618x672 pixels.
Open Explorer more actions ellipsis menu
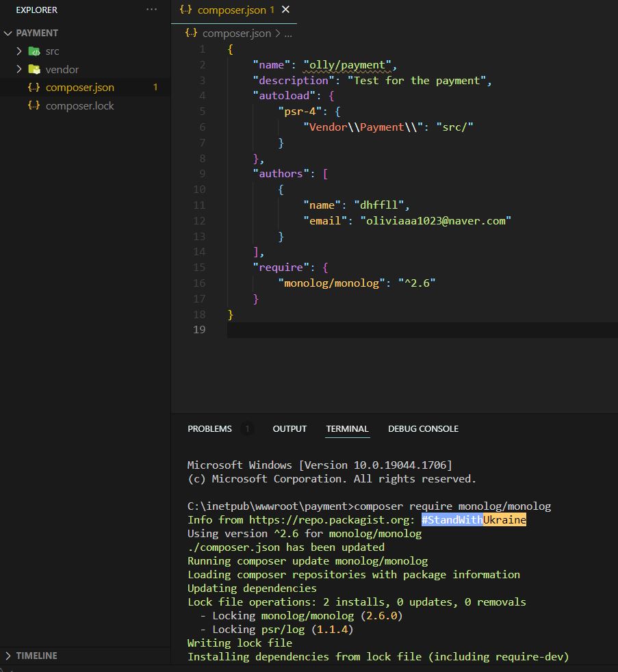coord(152,10)
